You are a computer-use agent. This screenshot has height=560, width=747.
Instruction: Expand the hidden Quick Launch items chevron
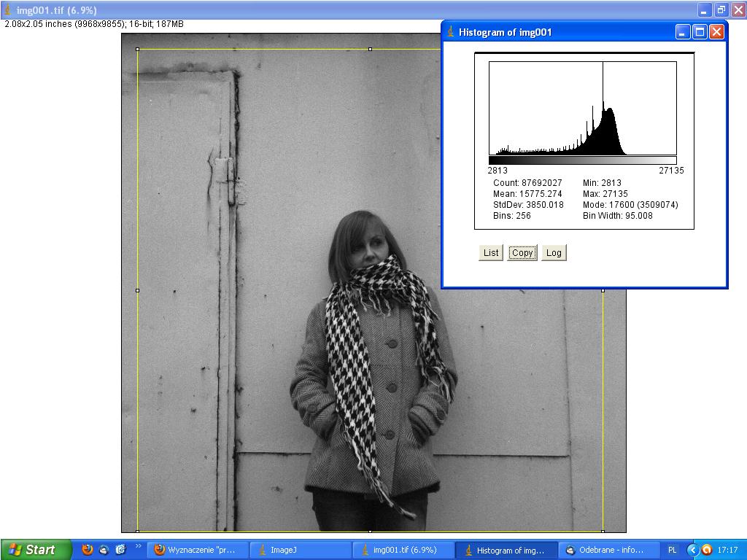pos(138,545)
